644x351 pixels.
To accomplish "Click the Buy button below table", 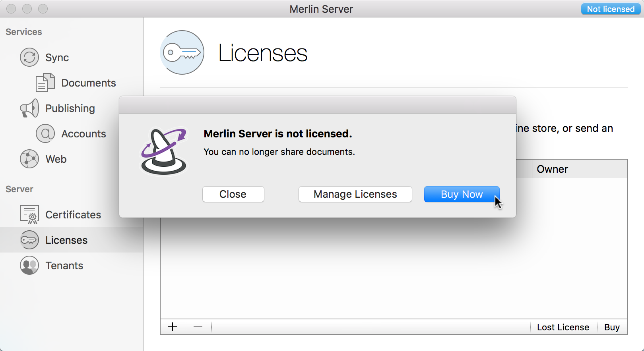I will pos(612,327).
